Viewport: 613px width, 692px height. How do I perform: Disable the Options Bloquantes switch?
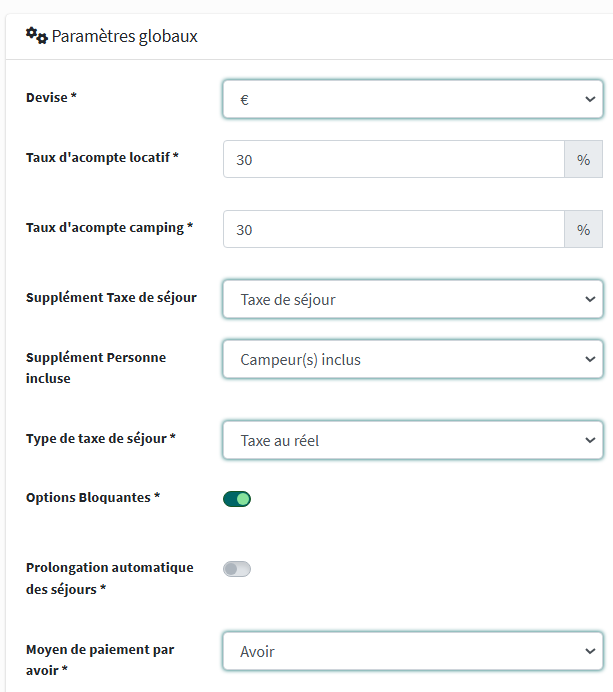click(x=237, y=498)
